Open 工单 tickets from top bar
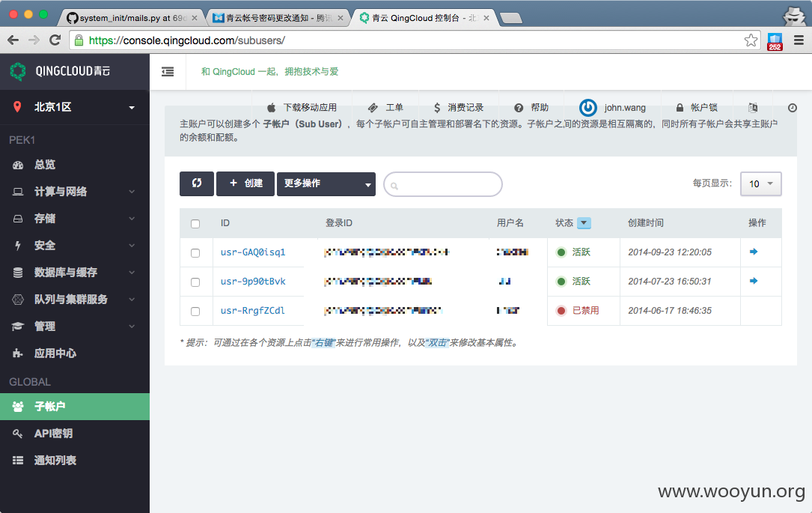 tap(385, 108)
